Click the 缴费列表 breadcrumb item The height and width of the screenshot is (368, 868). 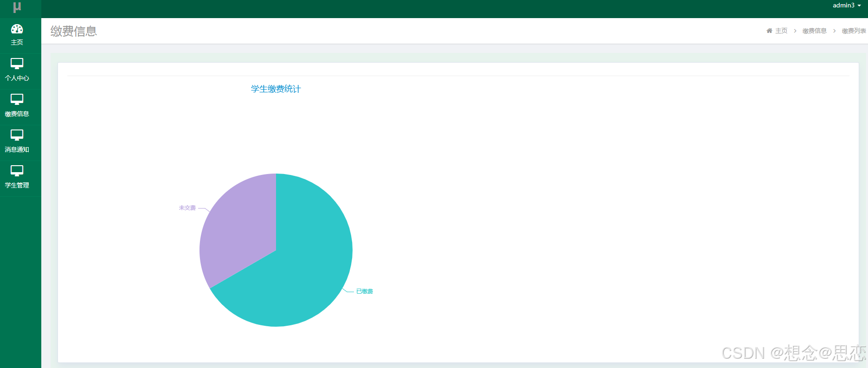[854, 31]
